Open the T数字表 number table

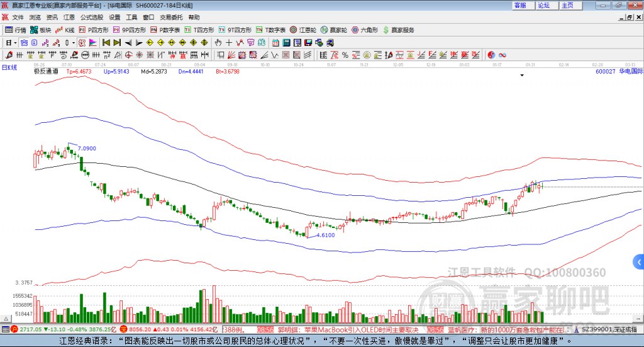click(271, 30)
